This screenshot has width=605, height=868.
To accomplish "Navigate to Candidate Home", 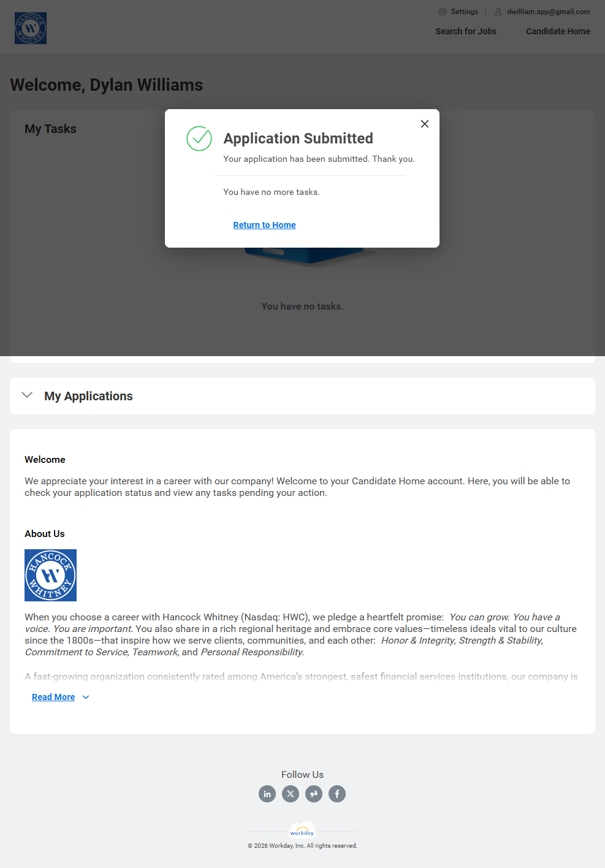I will pos(558,31).
